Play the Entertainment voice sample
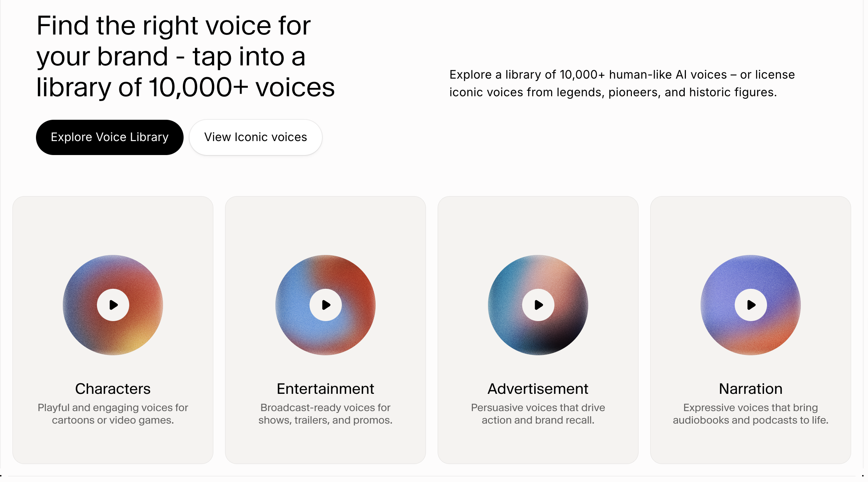The width and height of the screenshot is (868, 482). coord(326,305)
